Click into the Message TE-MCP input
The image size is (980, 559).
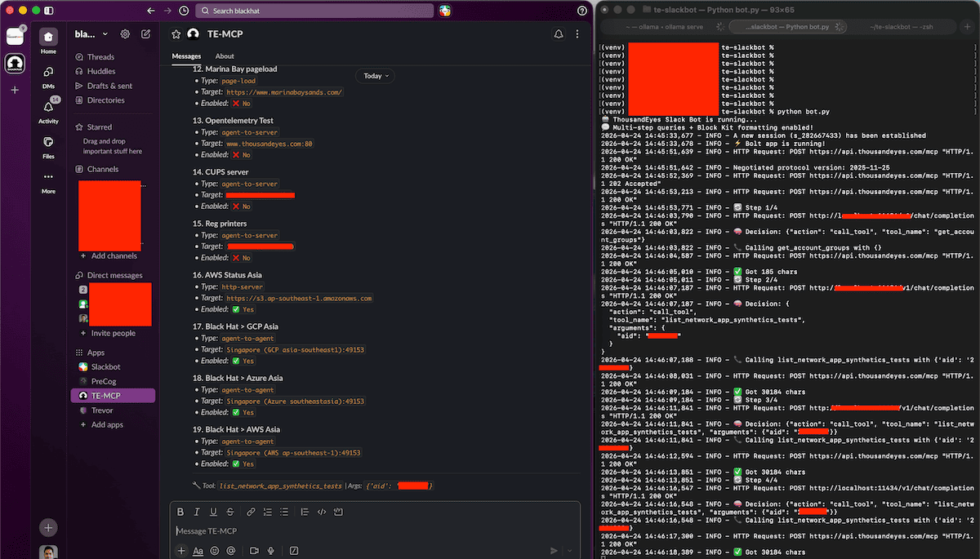pos(376,530)
